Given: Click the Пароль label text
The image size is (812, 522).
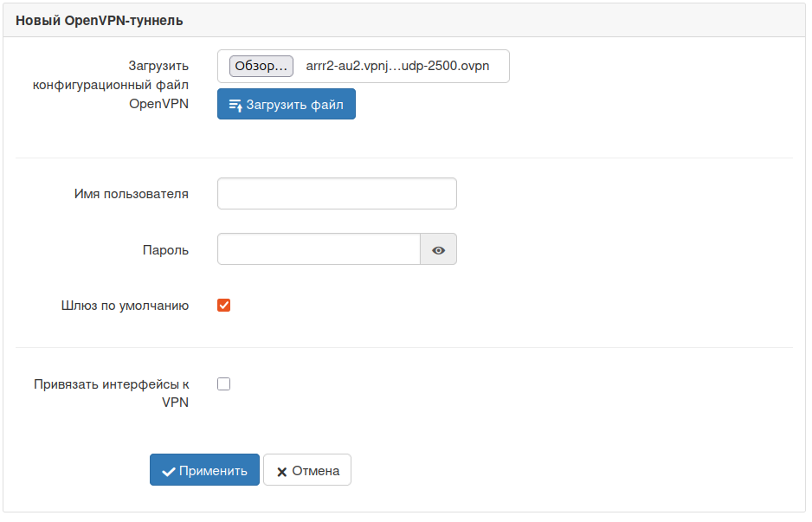Looking at the screenshot, I should coord(165,250).
